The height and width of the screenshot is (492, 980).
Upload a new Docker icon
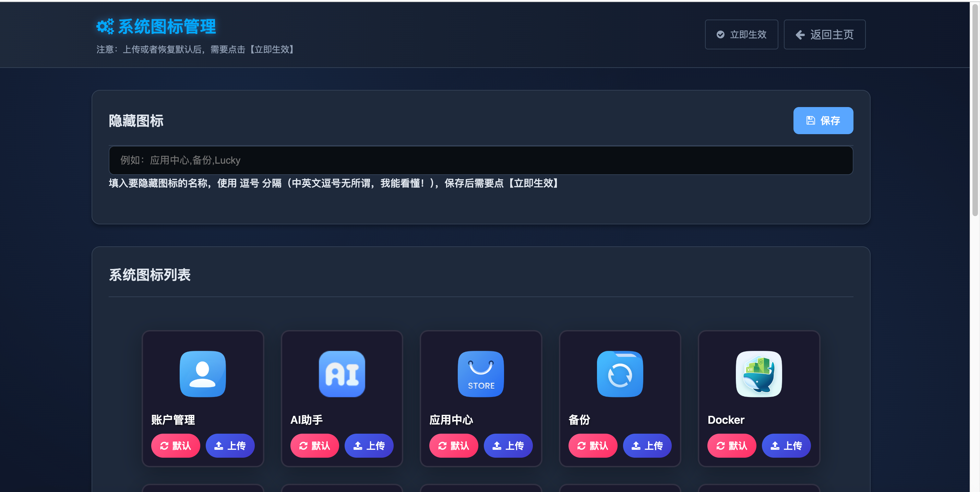[x=786, y=446]
